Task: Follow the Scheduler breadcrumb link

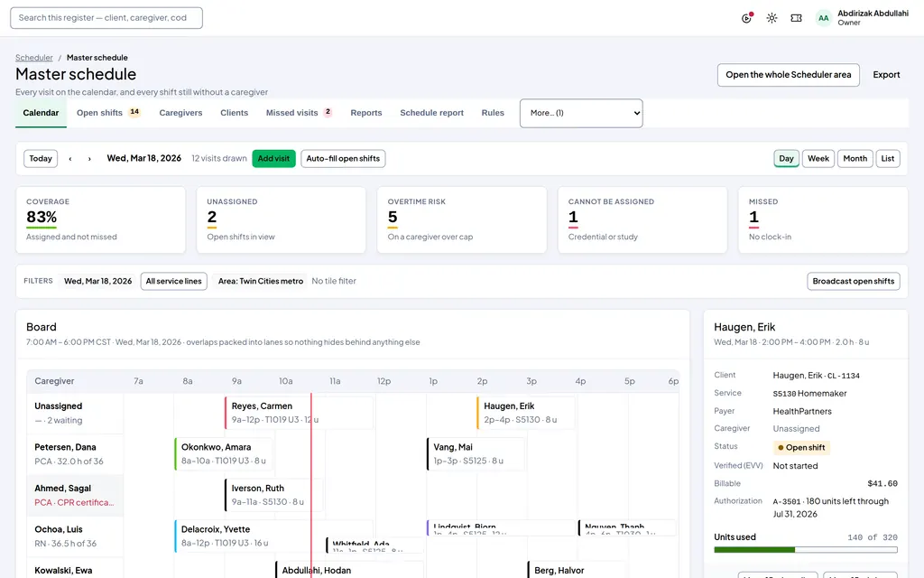Action: coord(34,57)
